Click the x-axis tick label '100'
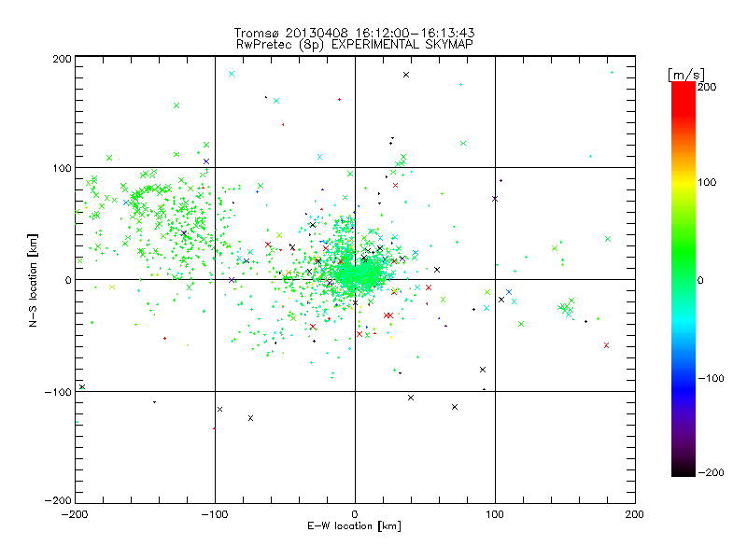Viewport: 747px width, 560px height. click(495, 514)
